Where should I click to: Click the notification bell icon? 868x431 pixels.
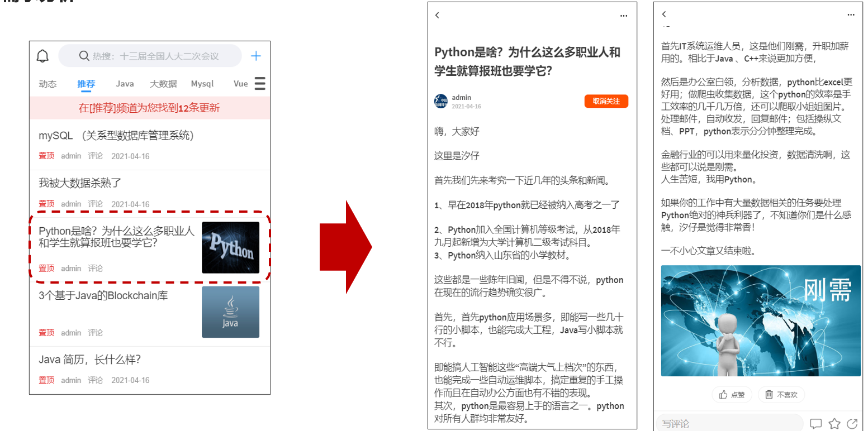[42, 56]
